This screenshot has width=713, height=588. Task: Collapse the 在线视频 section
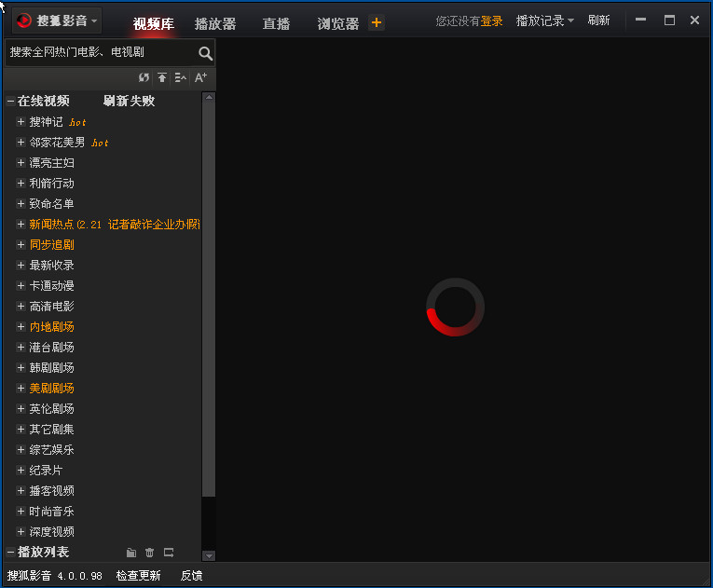10,102
